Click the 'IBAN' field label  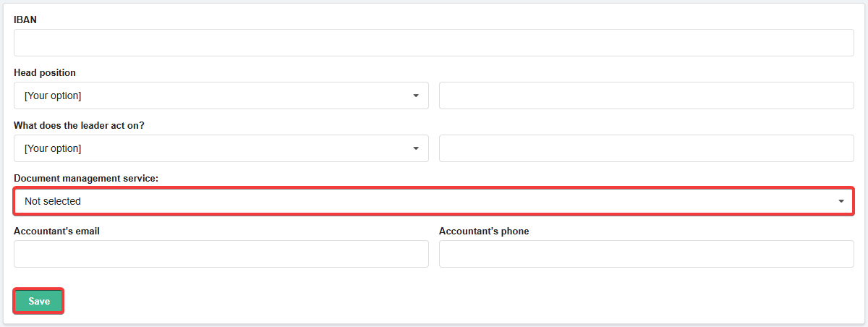point(25,20)
